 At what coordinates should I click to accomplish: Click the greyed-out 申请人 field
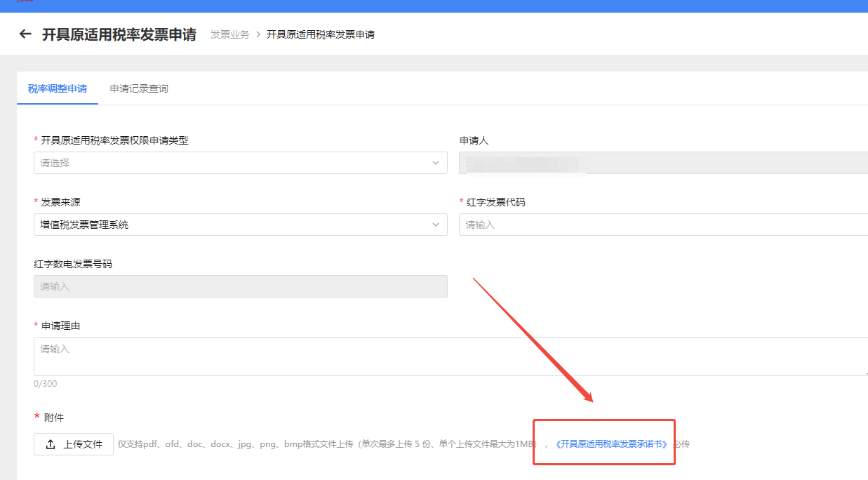(663, 163)
